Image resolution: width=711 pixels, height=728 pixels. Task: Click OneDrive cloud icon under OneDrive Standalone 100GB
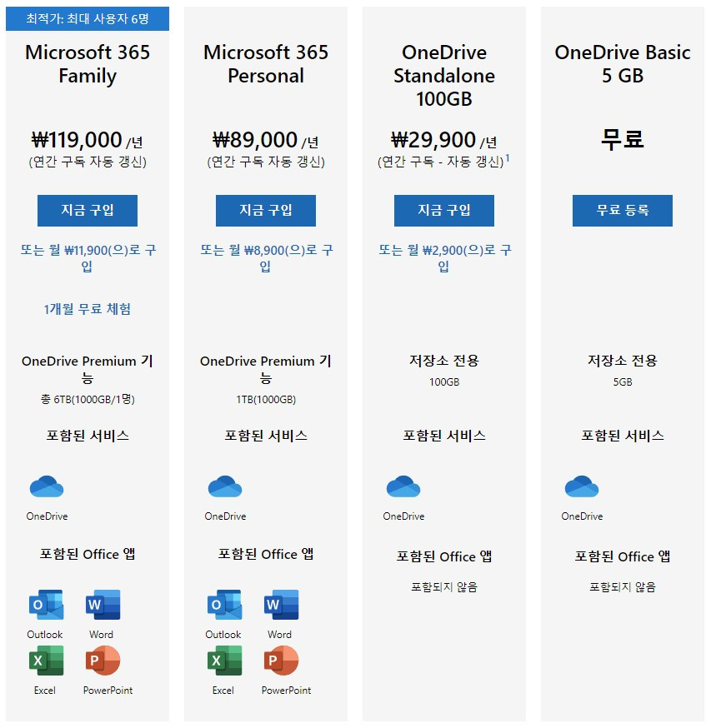[x=403, y=486]
